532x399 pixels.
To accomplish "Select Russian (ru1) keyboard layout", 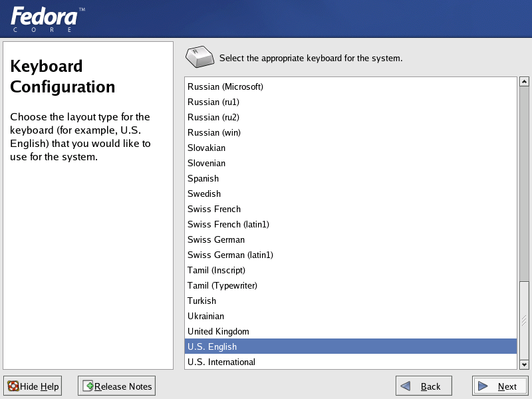I will pos(350,102).
